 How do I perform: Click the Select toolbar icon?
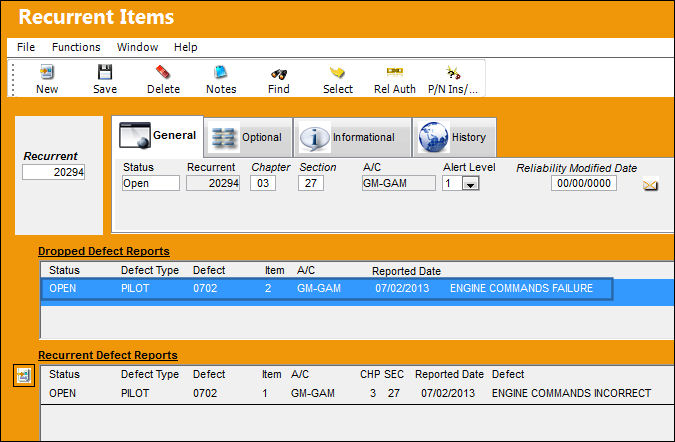pyautogui.click(x=338, y=72)
